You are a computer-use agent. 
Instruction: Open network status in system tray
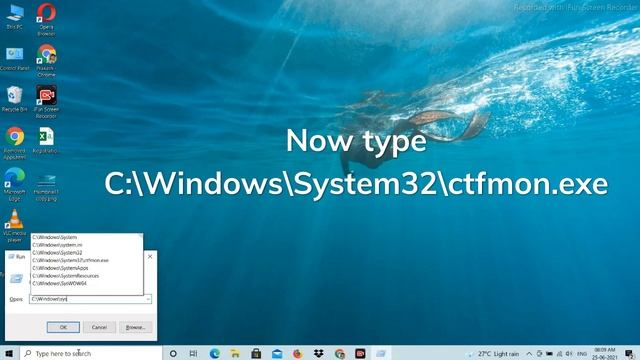(x=559, y=354)
